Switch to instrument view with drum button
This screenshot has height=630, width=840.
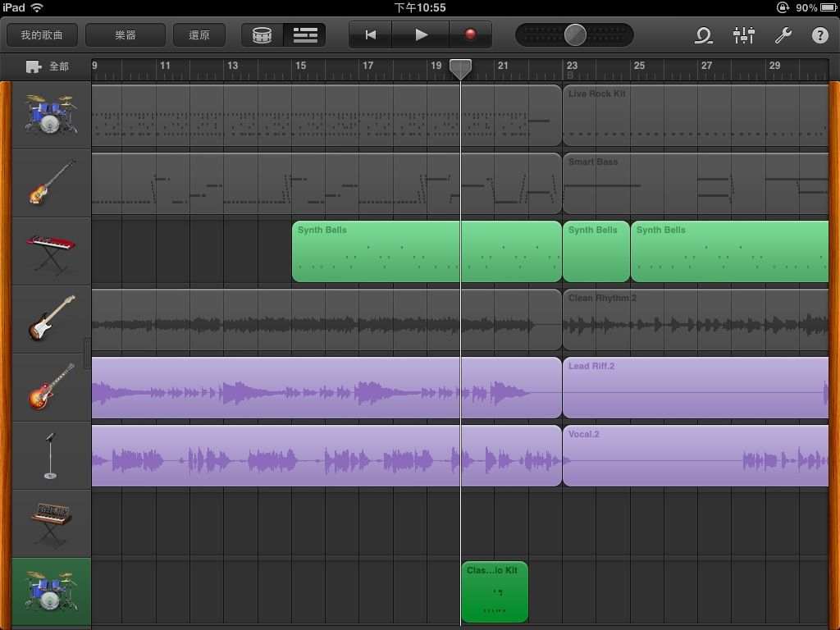[x=262, y=35]
